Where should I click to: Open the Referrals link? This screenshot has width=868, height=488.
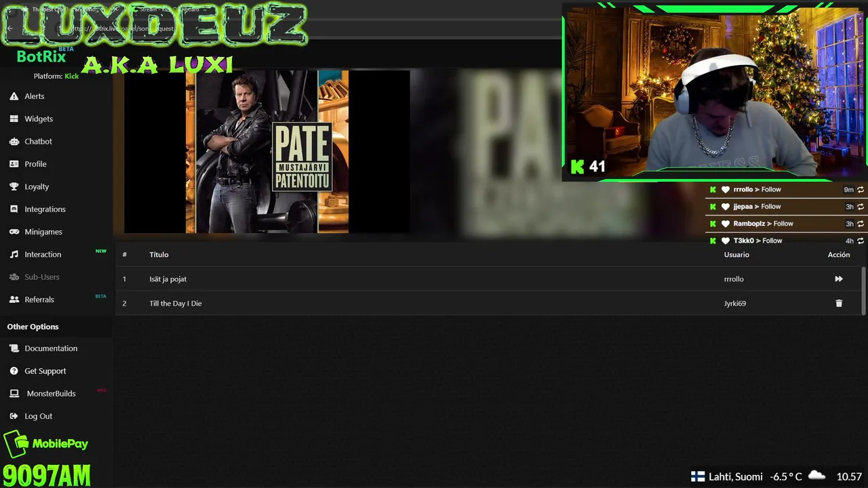39,300
